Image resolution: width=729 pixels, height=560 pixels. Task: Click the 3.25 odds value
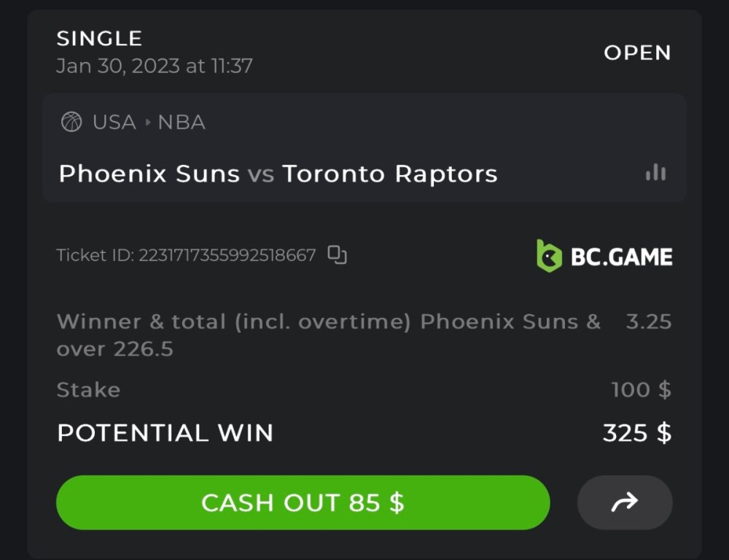[x=648, y=322]
